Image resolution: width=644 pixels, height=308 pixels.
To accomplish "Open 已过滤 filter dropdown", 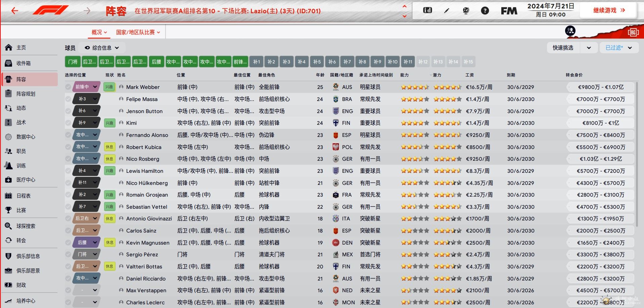I will 619,48.
